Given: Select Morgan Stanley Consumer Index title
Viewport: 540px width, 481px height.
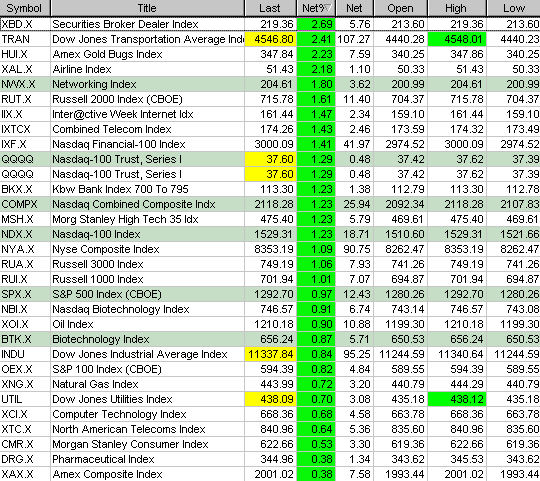Looking at the screenshot, I should [x=130, y=444].
